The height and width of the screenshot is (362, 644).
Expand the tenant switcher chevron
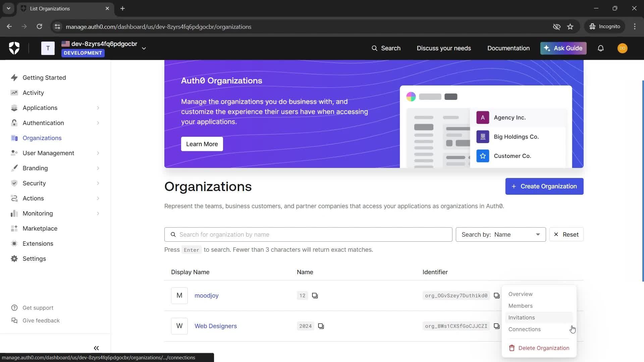click(144, 49)
